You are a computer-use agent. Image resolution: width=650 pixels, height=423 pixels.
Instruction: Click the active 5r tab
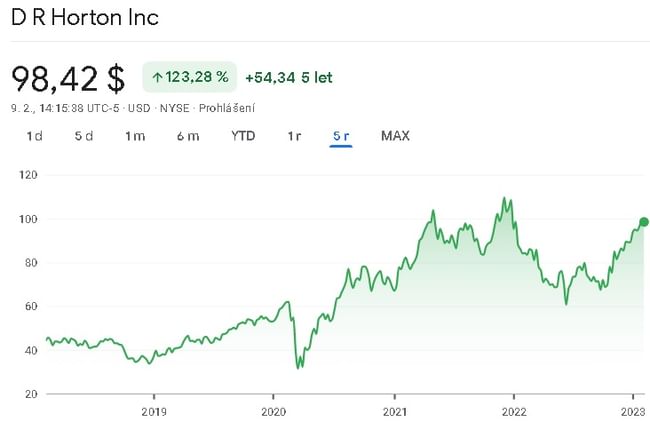(x=341, y=136)
